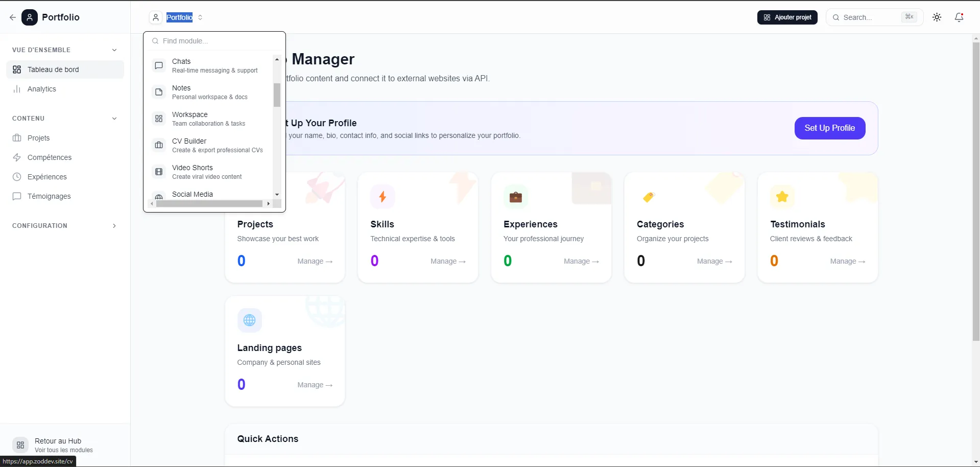Open the Témoignages section
Screen dimensions: 980x467
coord(49,196)
